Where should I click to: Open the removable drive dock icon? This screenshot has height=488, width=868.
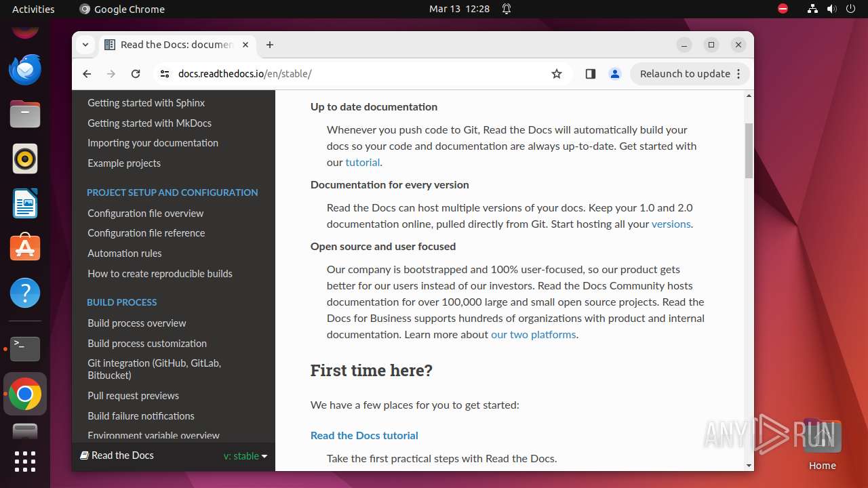[25, 432]
